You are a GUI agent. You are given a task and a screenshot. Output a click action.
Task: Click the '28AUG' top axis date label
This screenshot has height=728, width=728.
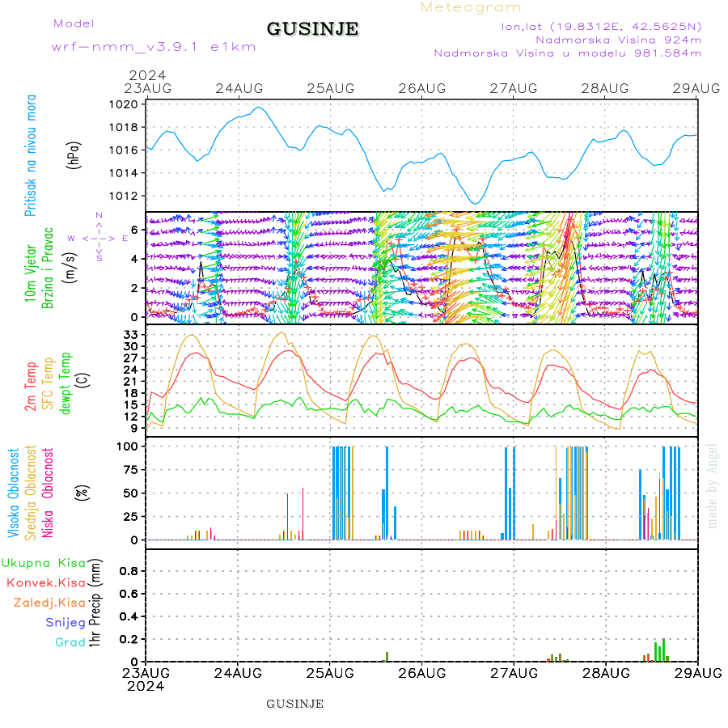pyautogui.click(x=605, y=88)
